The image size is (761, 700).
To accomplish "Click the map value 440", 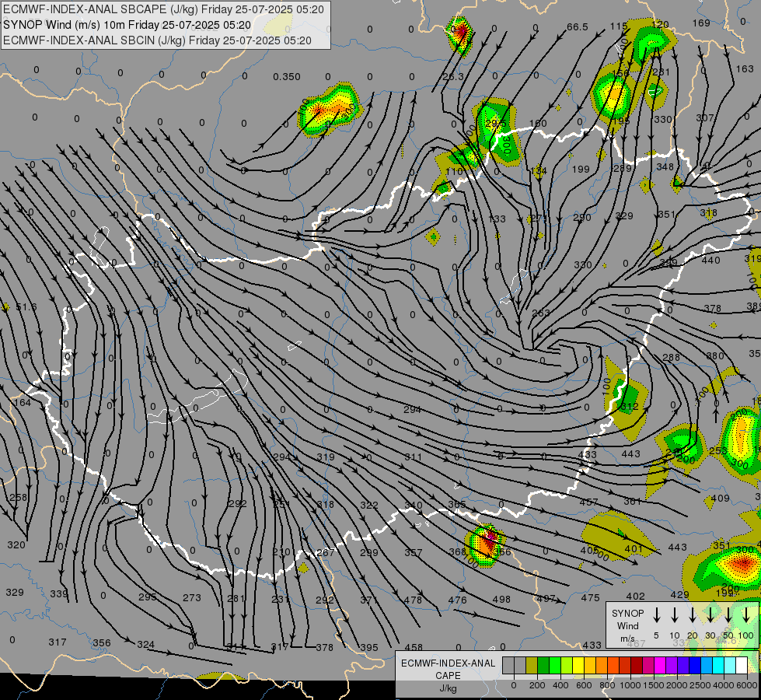I will tap(711, 261).
